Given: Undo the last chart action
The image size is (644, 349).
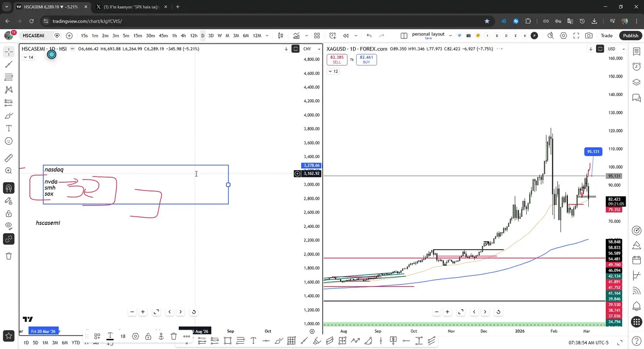Looking at the screenshot, I should [369, 35].
